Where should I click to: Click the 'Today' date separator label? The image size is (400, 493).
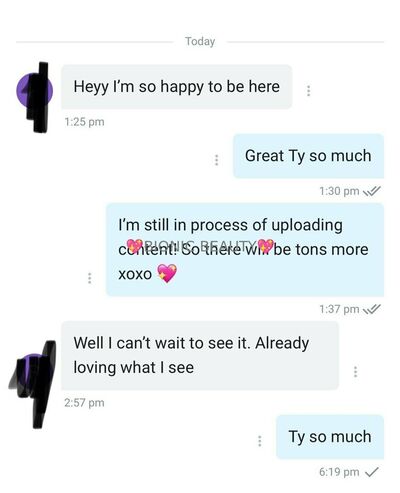pos(200,41)
